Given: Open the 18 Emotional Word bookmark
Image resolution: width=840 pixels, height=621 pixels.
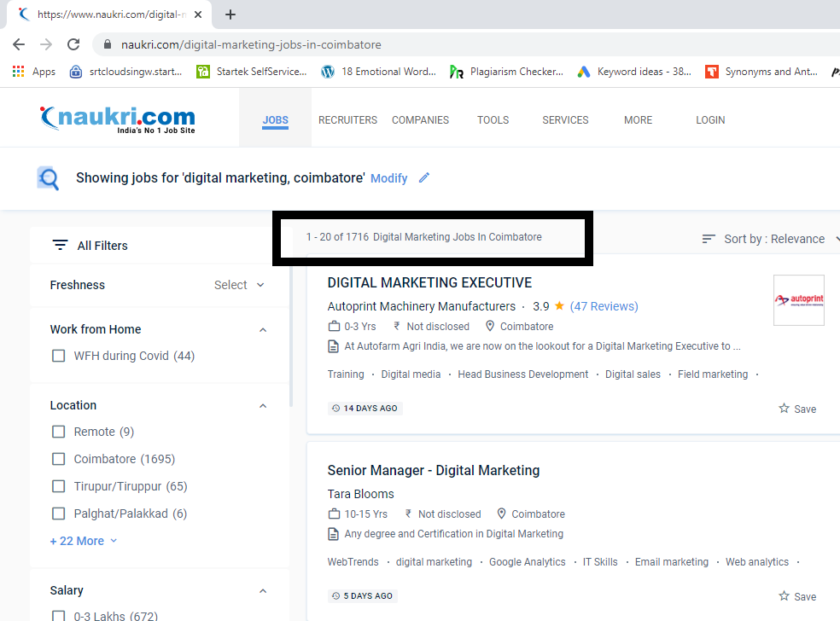Looking at the screenshot, I should coord(379,71).
